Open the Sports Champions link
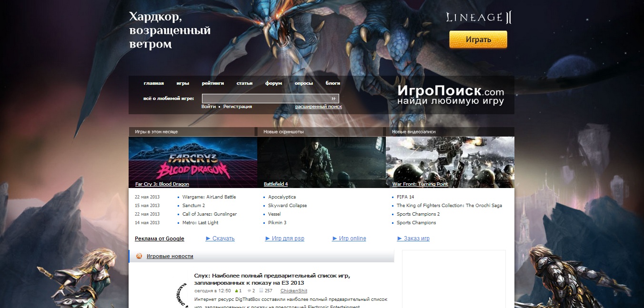 click(416, 223)
